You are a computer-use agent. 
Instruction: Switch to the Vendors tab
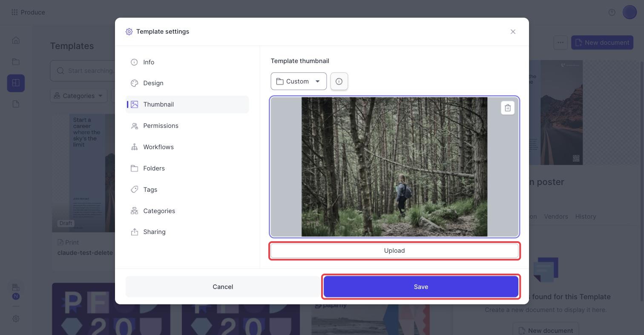point(556,217)
